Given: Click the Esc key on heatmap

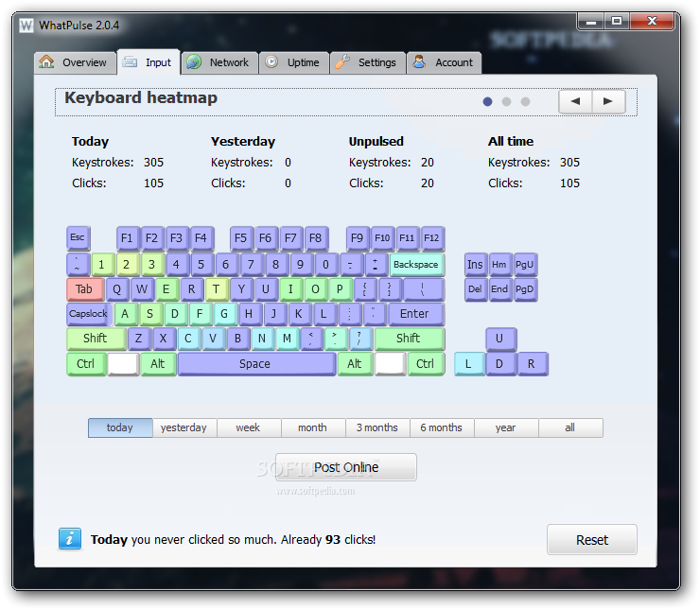Looking at the screenshot, I should (79, 237).
